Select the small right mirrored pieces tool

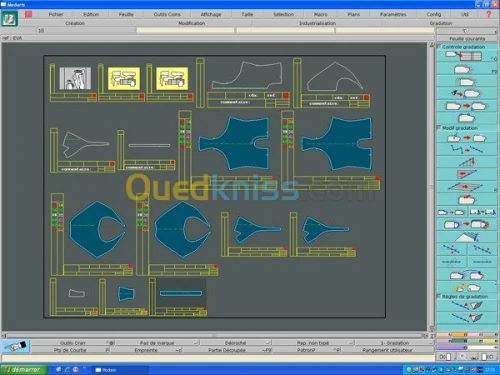pos(482,212)
